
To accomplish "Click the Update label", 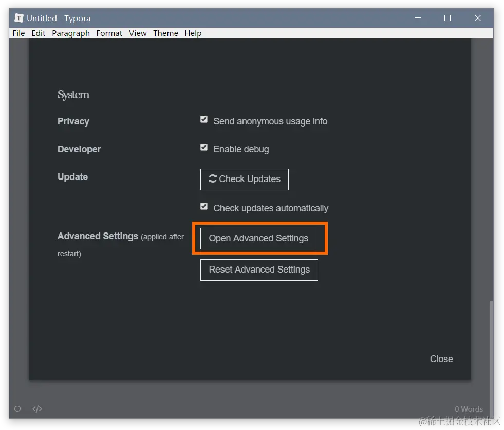I will [72, 177].
